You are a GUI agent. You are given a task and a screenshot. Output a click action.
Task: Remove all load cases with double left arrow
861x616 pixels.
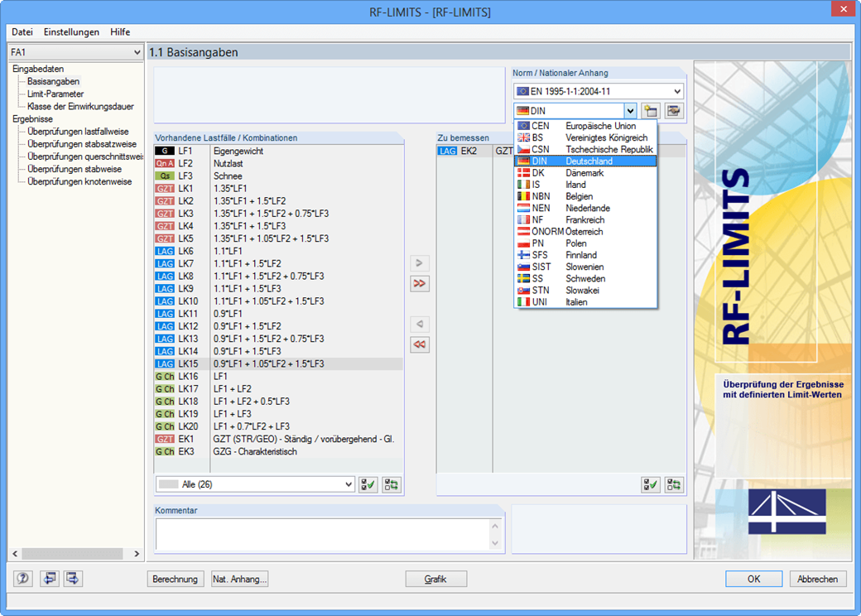click(420, 344)
